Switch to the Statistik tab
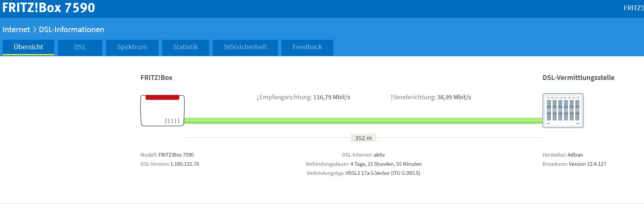Image resolution: width=644 pixels, height=219 pixels. tap(185, 47)
